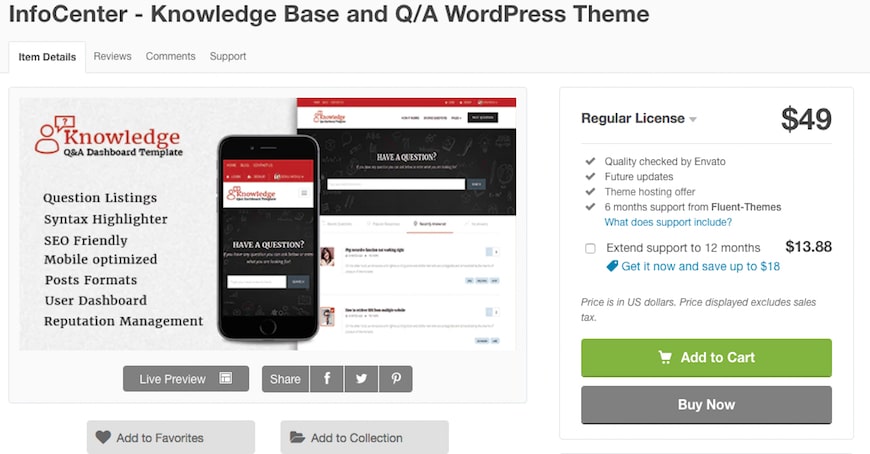This screenshot has height=454, width=870.
Task: Share on Pinterest icon
Action: [x=396, y=379]
